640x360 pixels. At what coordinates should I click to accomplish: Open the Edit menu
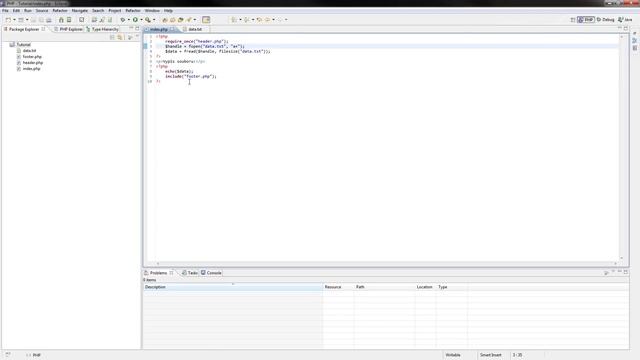click(16, 11)
